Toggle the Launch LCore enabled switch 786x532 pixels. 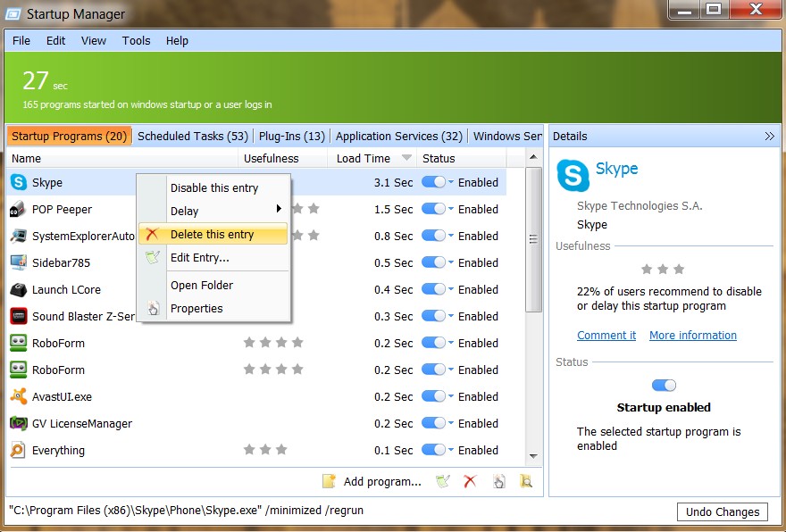point(433,289)
